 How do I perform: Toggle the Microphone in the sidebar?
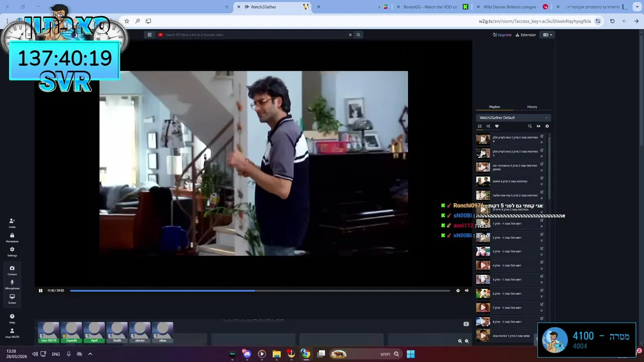(x=12, y=285)
